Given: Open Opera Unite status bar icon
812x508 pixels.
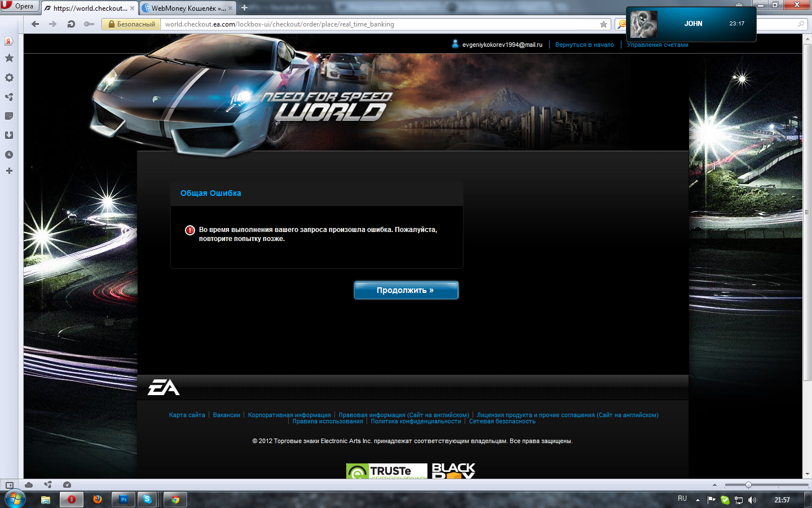Looking at the screenshot, I should [x=48, y=485].
